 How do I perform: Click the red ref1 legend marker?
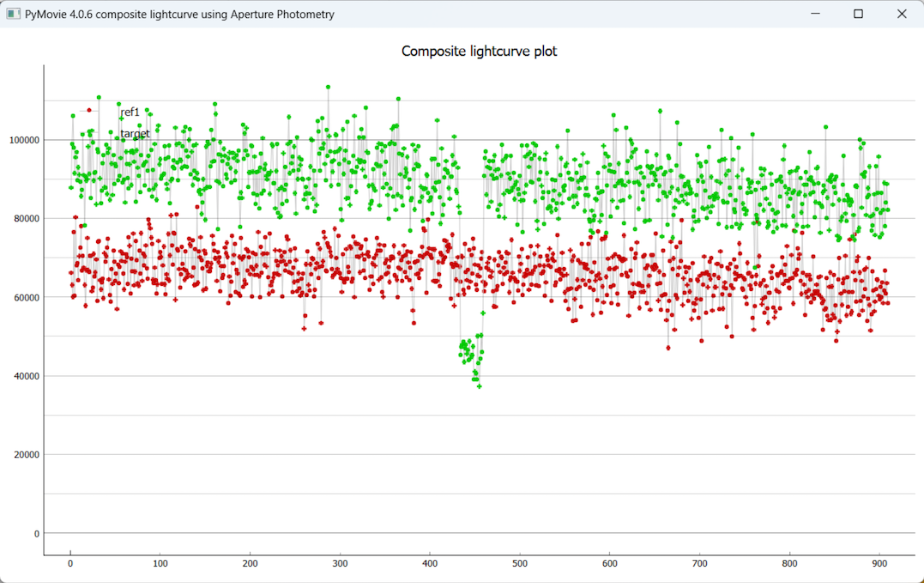(89, 110)
